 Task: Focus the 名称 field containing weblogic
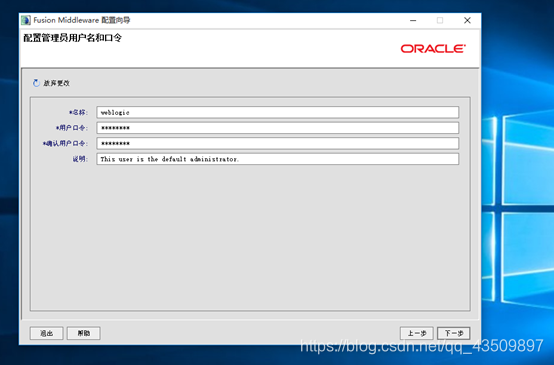click(x=278, y=112)
